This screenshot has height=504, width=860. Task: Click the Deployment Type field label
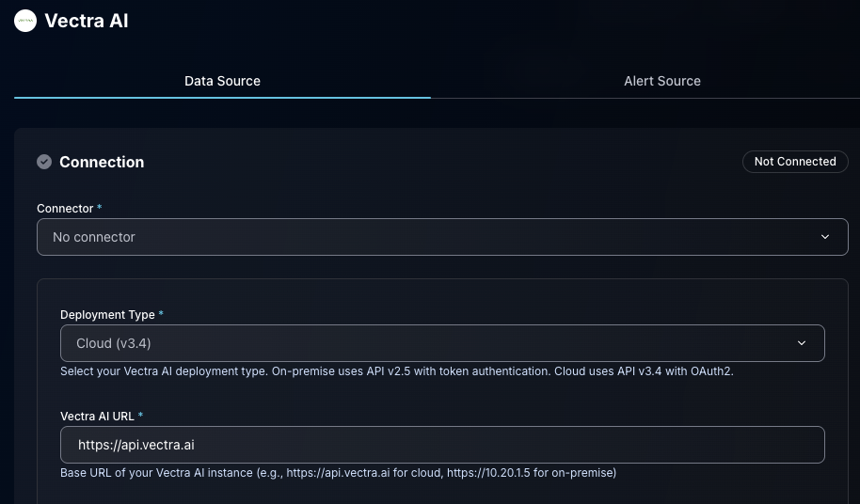point(106,314)
